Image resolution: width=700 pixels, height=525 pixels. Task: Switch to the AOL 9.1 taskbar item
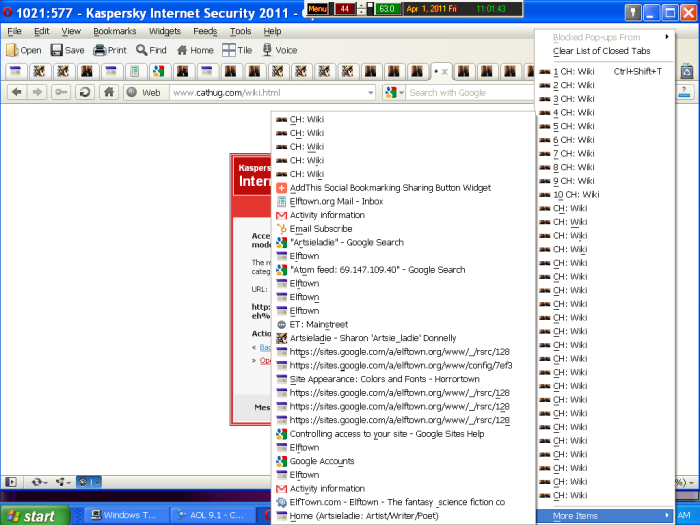[x=212, y=515]
